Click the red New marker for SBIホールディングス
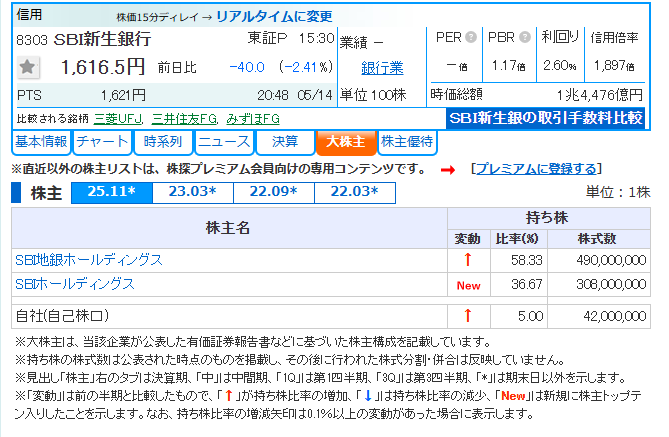This screenshot has width=669, height=437. click(x=468, y=286)
